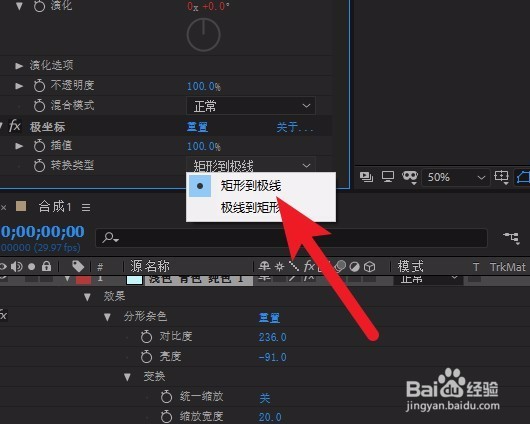Toggle stopwatch for 对比度
Viewport: 530px width, 424px height.
[146, 337]
